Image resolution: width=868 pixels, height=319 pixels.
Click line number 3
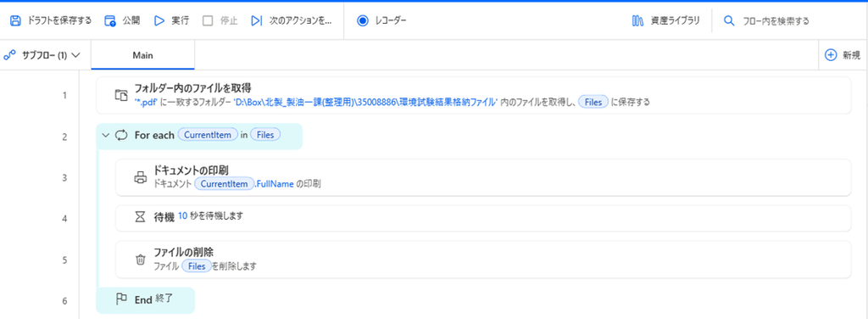pos(64,178)
